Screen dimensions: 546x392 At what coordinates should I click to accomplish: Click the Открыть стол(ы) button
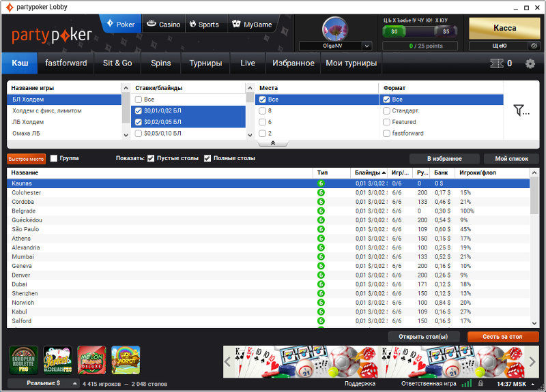pyautogui.click(x=423, y=337)
